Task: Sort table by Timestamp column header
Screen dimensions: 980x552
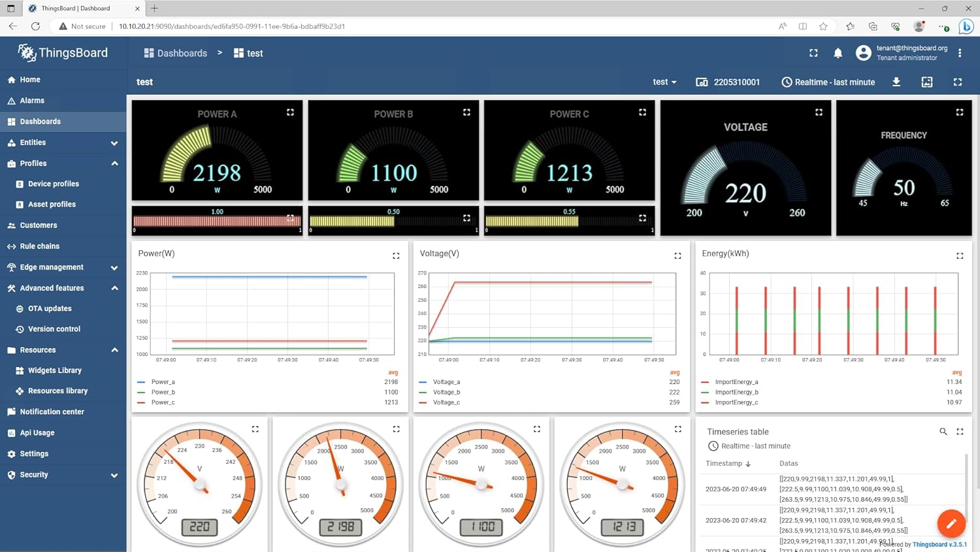Action: [724, 463]
